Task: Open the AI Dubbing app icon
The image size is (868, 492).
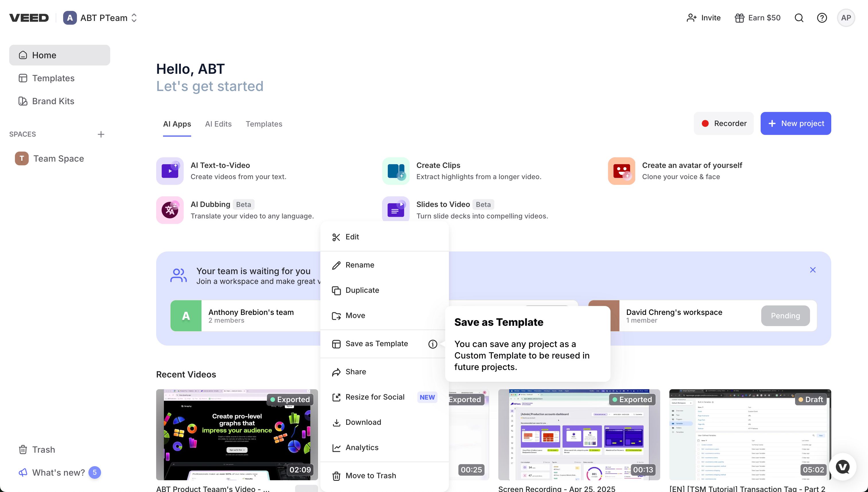Action: pos(170,210)
